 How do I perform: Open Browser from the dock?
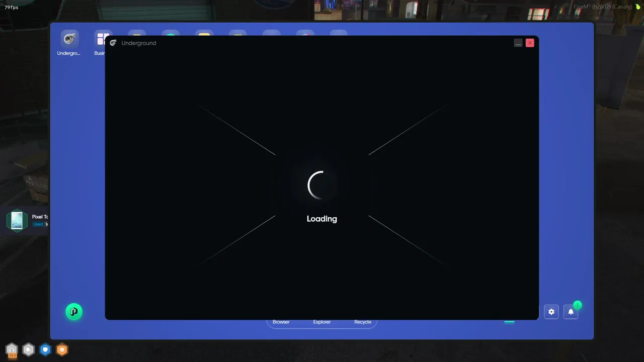[281, 322]
